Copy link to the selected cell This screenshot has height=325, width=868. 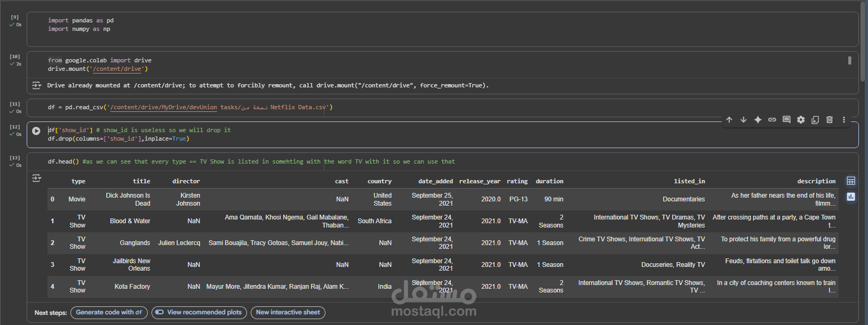[772, 120]
